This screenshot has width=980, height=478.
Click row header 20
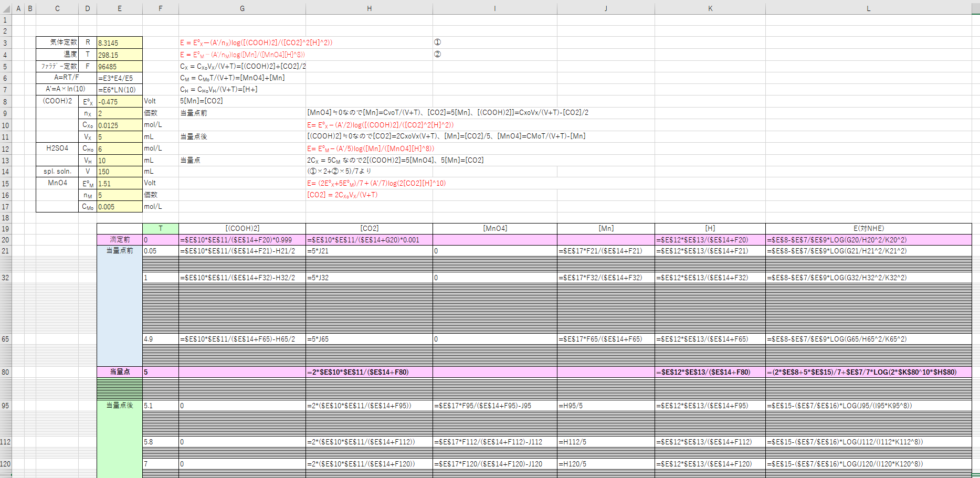point(5,240)
